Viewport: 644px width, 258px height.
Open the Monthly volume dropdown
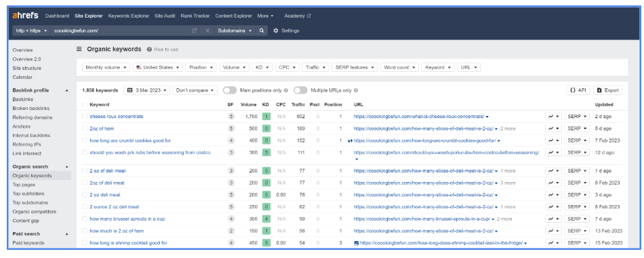point(106,67)
